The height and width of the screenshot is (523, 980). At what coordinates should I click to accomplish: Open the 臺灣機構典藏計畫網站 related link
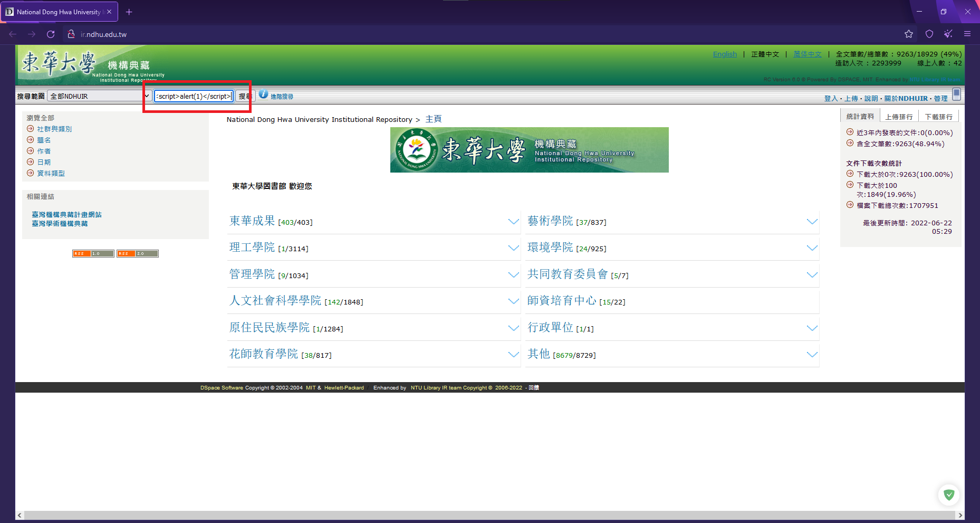click(x=66, y=215)
